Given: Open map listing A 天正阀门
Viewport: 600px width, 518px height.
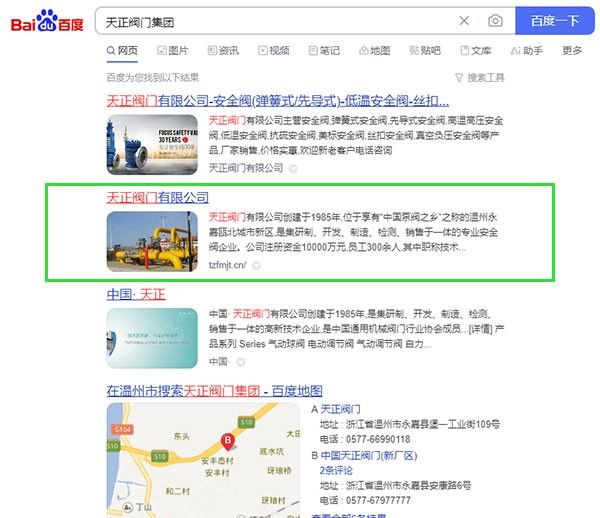Looking at the screenshot, I should point(340,409).
